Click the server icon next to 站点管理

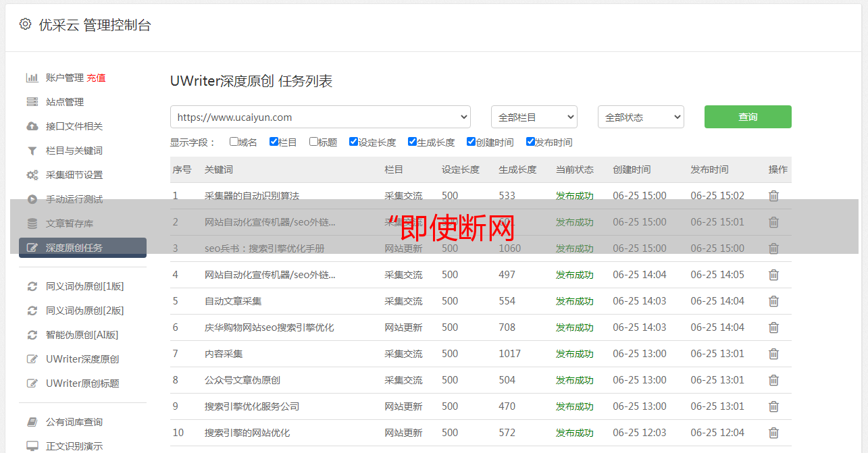32,102
